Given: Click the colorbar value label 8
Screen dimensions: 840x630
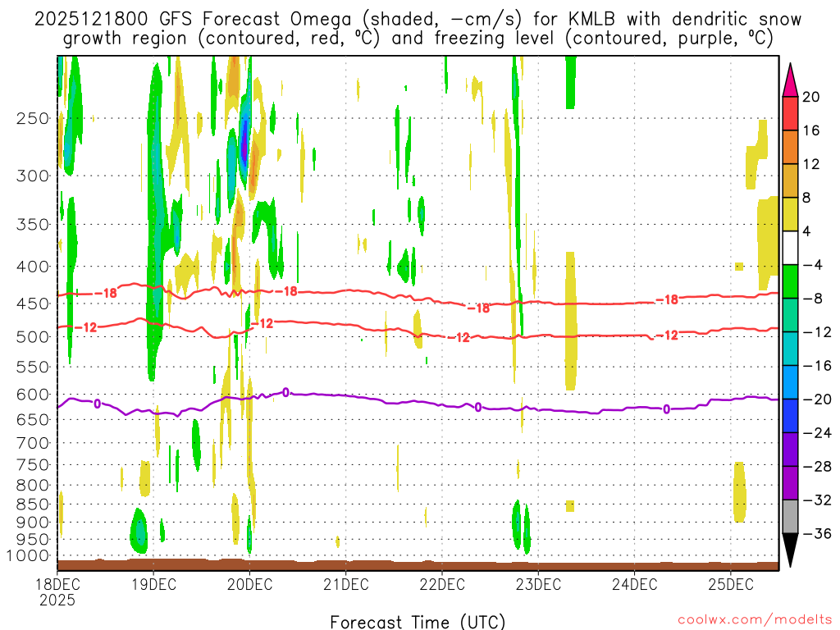Looking at the screenshot, I should (807, 198).
